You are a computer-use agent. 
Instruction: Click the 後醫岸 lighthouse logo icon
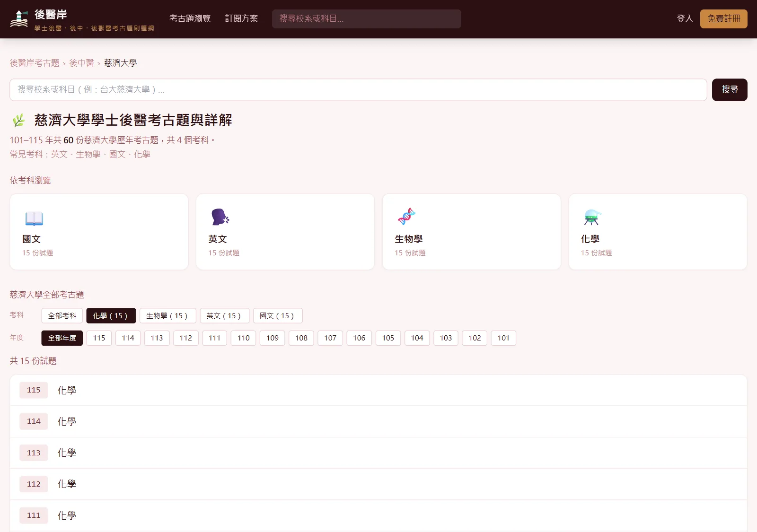(x=19, y=19)
